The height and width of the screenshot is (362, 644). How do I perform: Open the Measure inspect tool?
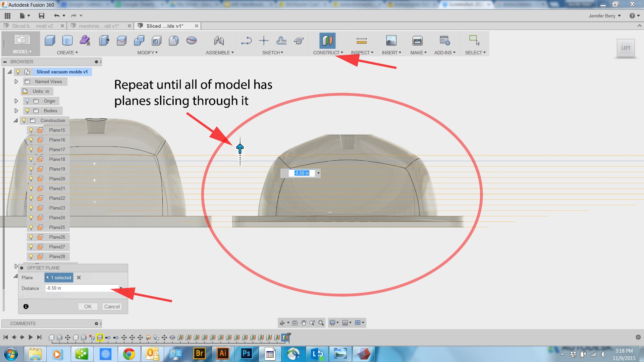click(x=361, y=40)
